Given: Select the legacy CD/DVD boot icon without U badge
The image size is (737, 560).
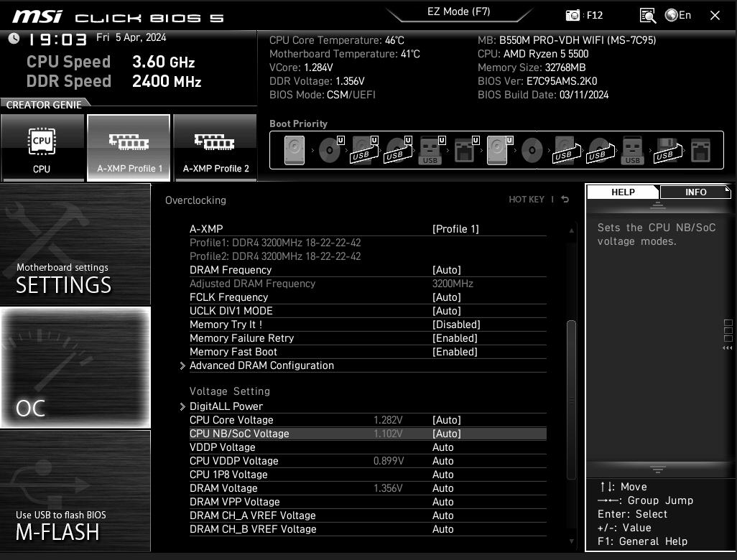Looking at the screenshot, I should click(532, 150).
